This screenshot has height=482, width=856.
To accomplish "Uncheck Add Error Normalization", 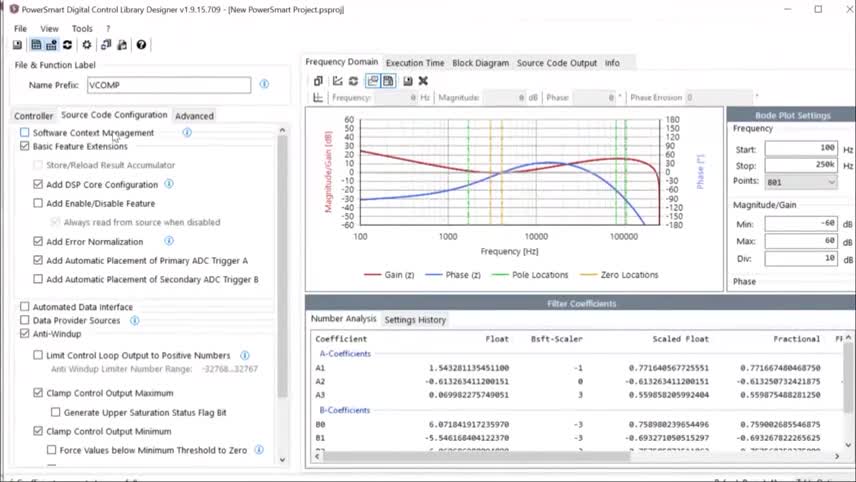I will (x=38, y=241).
